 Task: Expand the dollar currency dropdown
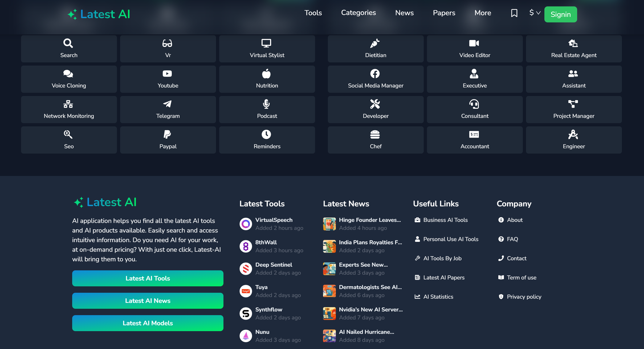coord(535,13)
